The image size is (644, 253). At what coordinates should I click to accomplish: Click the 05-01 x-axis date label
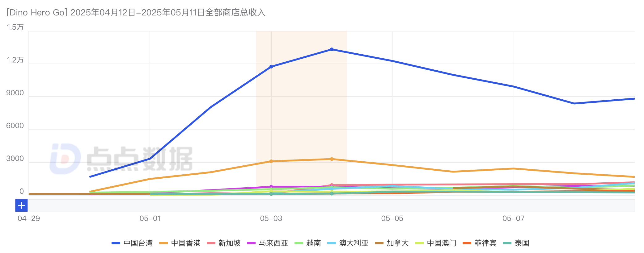150,218
